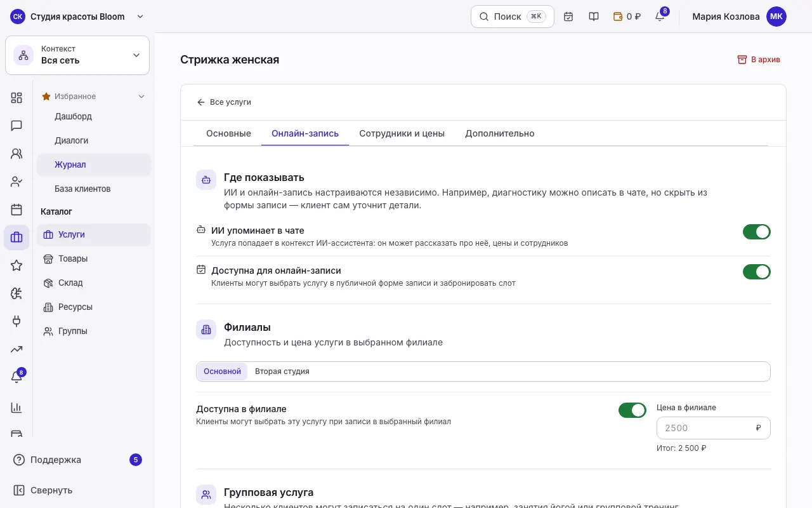Click the wallet balance showing 0 ₽
This screenshot has width=812, height=508.
[627, 17]
